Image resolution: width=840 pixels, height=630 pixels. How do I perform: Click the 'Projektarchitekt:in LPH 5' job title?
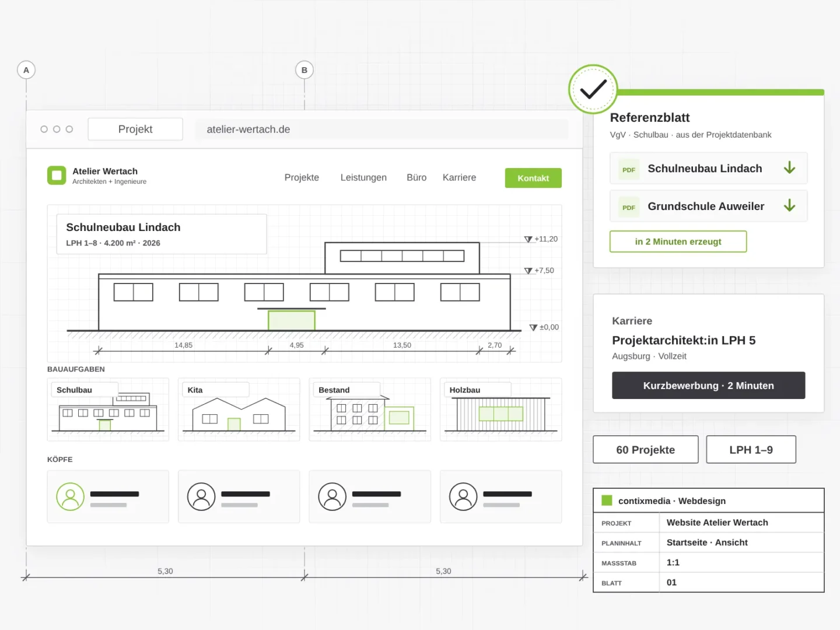coord(684,340)
